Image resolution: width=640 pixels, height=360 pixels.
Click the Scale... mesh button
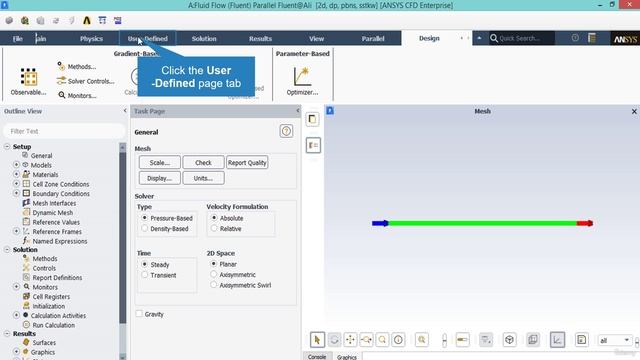[160, 162]
